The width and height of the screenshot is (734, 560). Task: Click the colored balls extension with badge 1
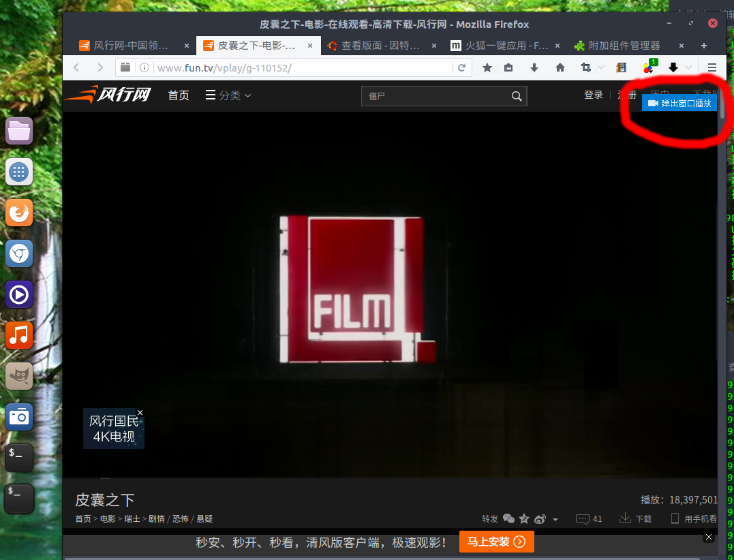[649, 67]
